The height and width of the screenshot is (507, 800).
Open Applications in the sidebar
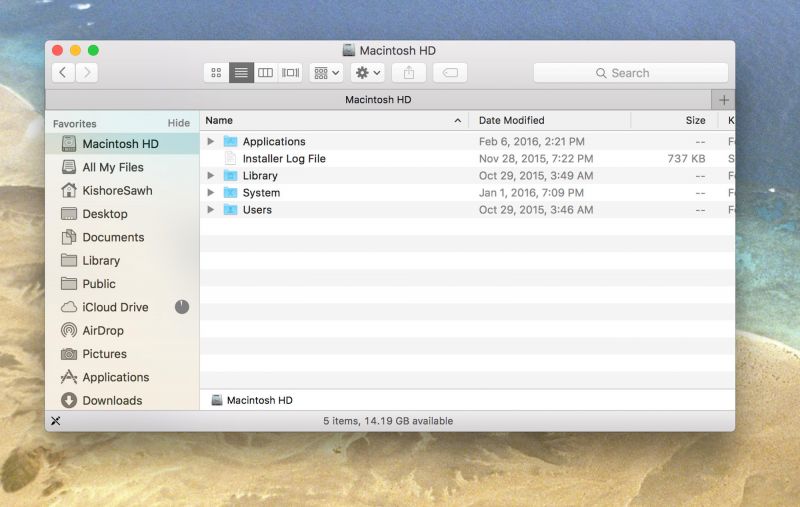coord(122,377)
